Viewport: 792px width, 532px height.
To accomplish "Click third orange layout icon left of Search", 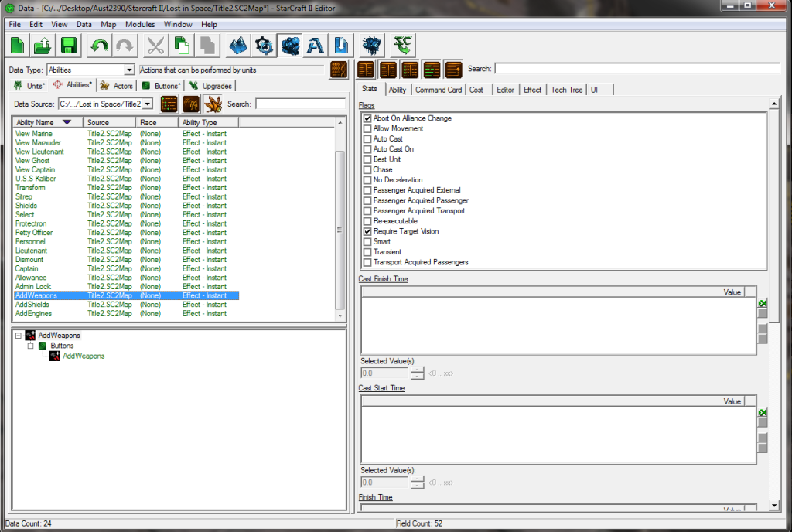I will (410, 70).
